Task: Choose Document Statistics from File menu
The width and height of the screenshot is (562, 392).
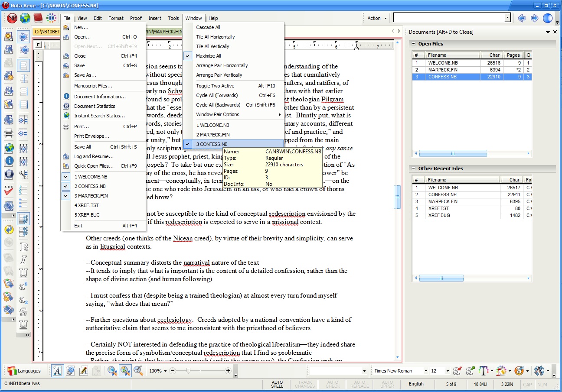Action: (x=103, y=106)
